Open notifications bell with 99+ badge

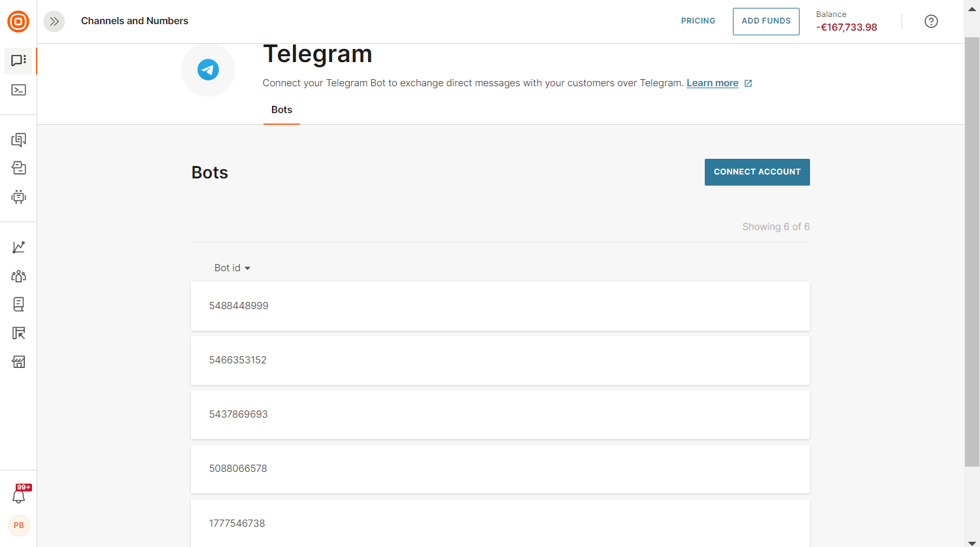[19, 496]
